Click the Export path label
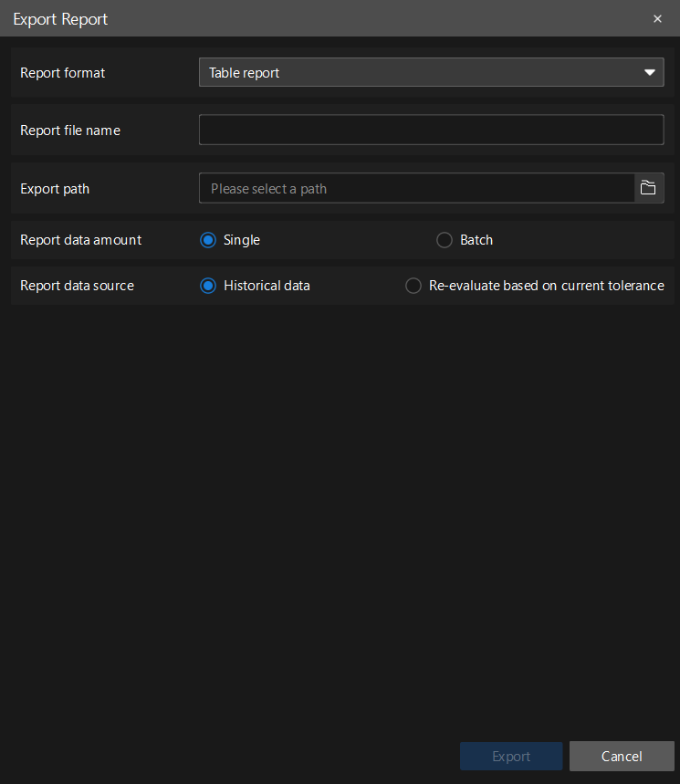Screen dimensions: 680x784 [x=55, y=188]
